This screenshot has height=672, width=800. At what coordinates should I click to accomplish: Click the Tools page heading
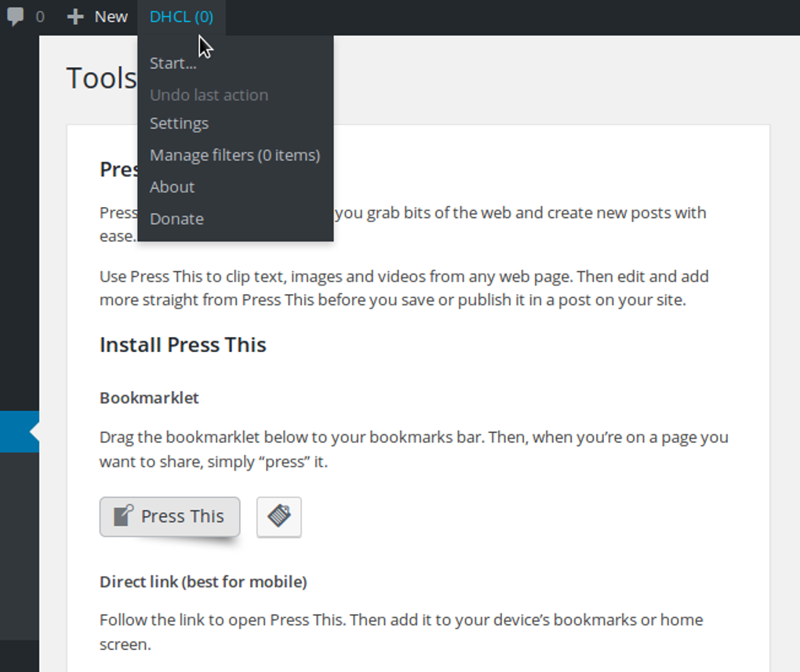coord(101,76)
